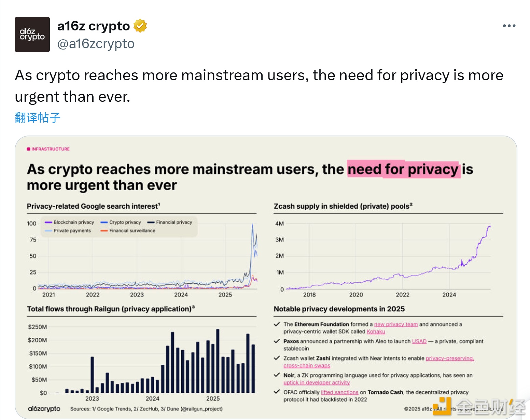Click the pink INFRASTRUCTURE tag icon
This screenshot has height=420, width=530.
click(29, 149)
